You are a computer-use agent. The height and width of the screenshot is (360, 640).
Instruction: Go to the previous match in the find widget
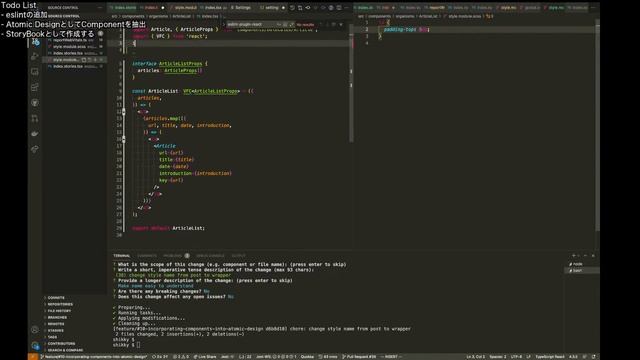click(321, 24)
